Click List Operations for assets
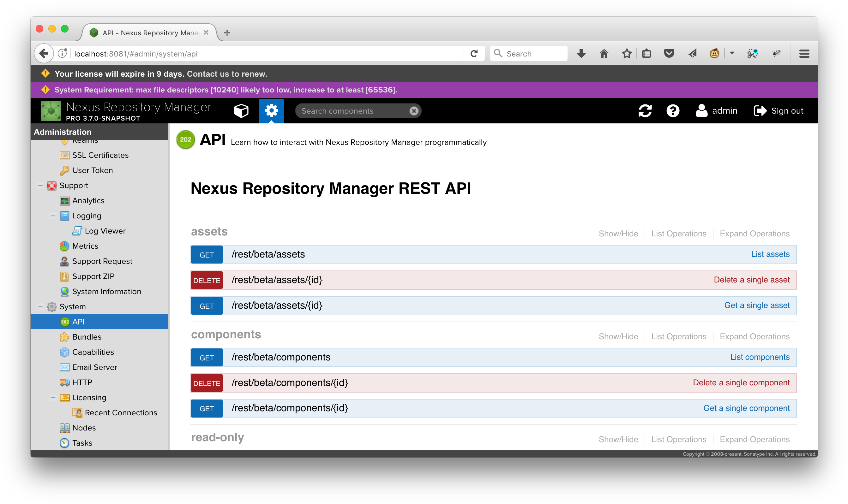 point(678,234)
